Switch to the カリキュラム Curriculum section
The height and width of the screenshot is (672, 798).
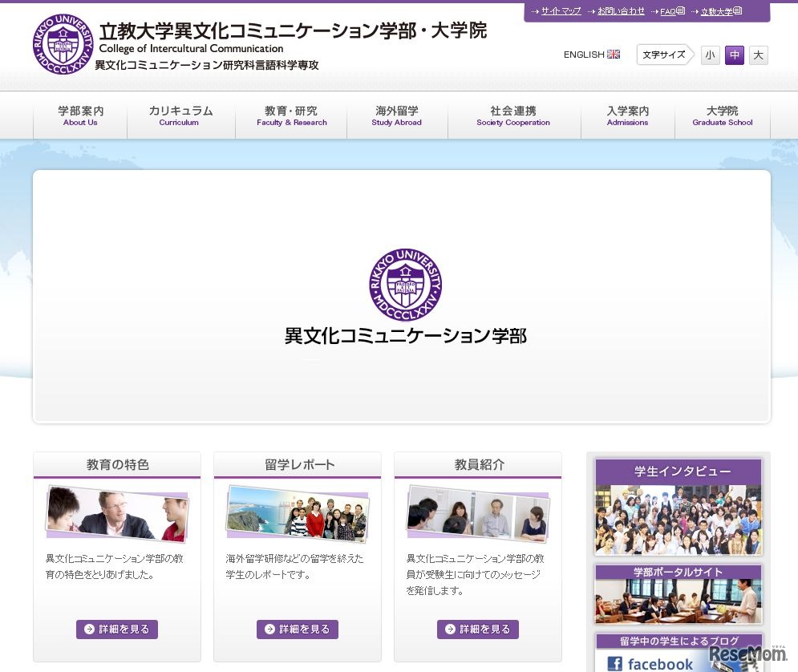[178, 117]
